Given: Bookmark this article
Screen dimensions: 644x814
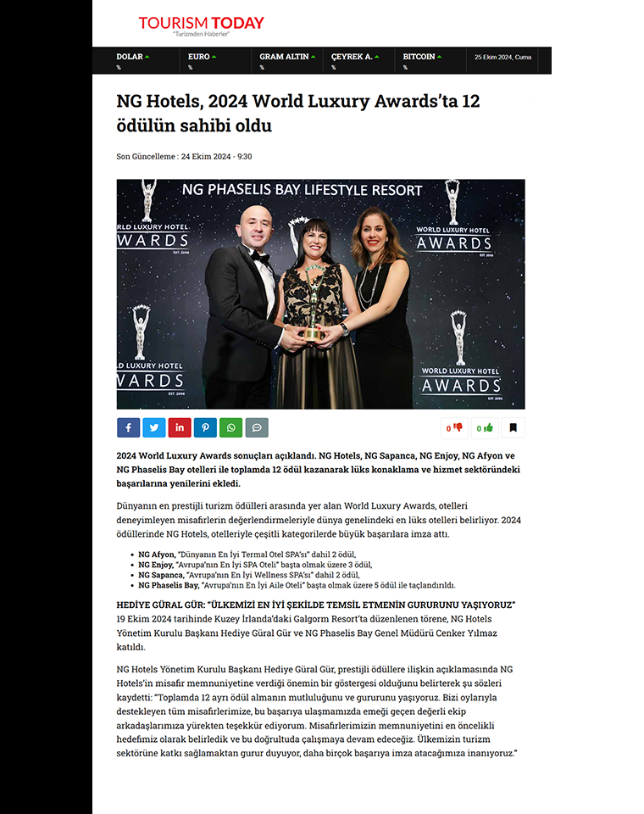Looking at the screenshot, I should 514,427.
